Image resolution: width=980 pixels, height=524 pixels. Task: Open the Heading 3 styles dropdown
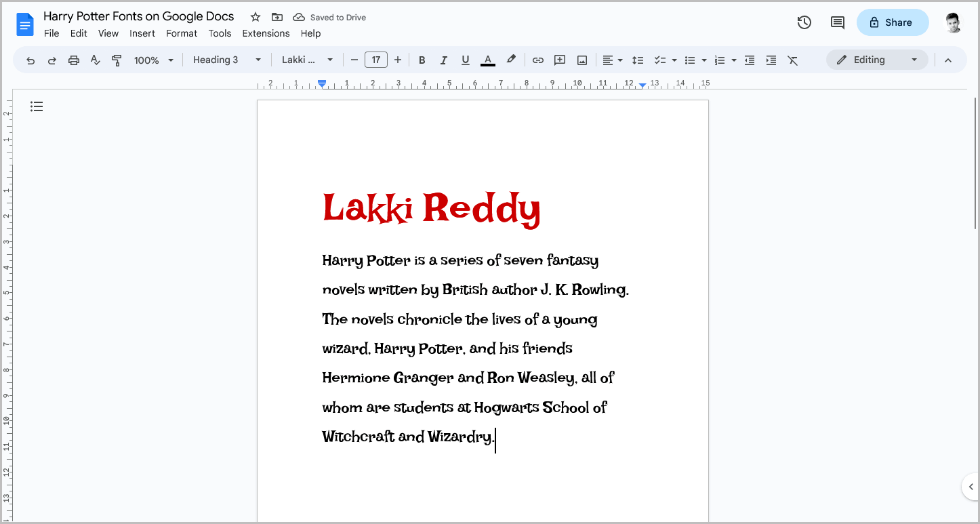pyautogui.click(x=226, y=60)
